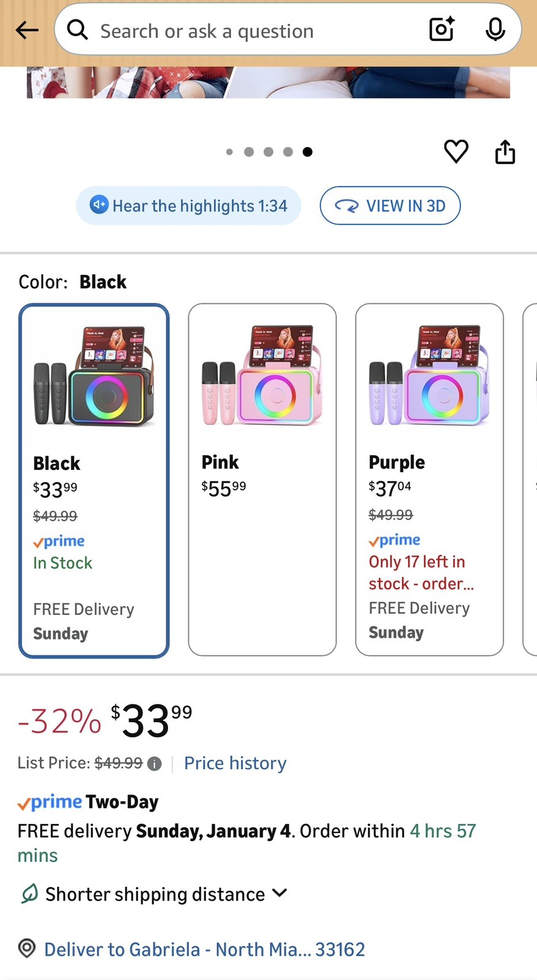Image resolution: width=537 pixels, height=980 pixels.
Task: Tap the VIEW IN 3D button
Action: (x=390, y=206)
